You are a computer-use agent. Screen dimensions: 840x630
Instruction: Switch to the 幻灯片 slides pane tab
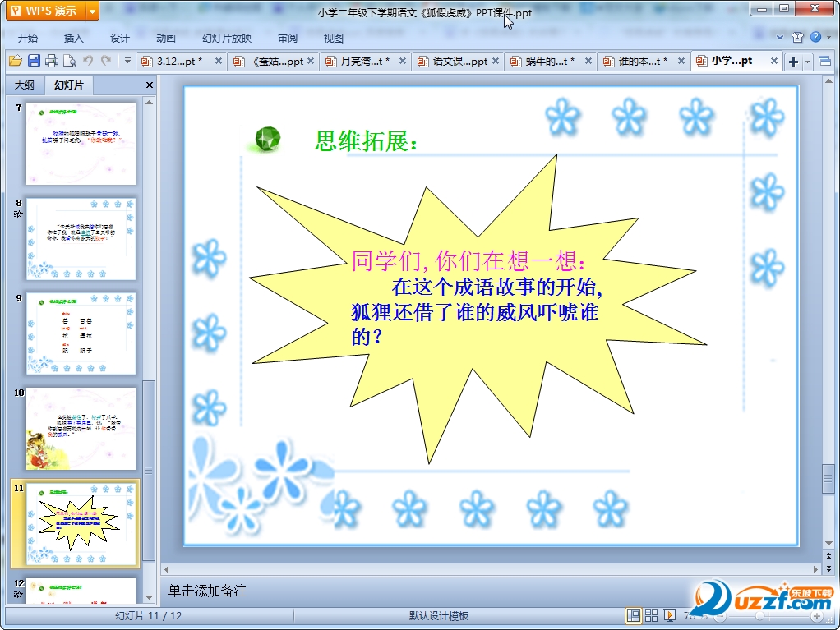(68, 85)
